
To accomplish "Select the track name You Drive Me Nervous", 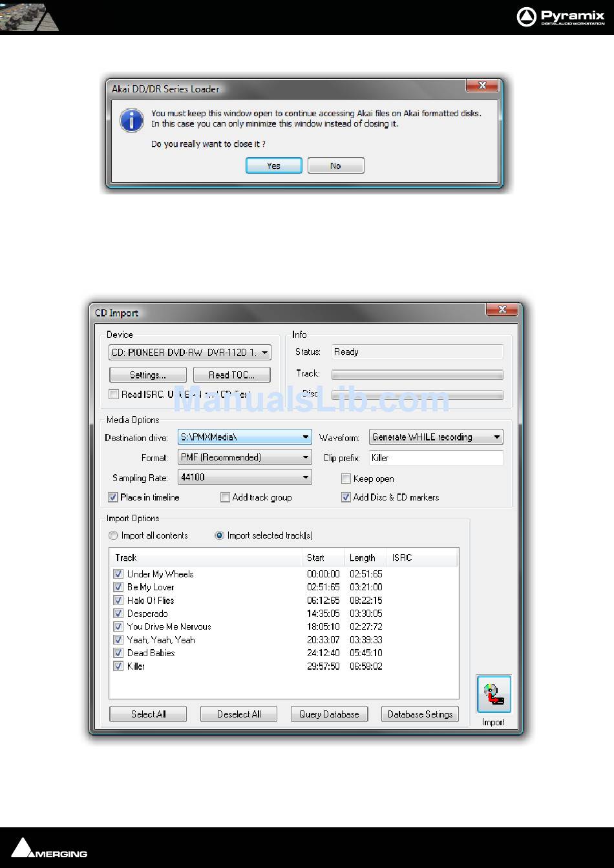I will [x=169, y=626].
